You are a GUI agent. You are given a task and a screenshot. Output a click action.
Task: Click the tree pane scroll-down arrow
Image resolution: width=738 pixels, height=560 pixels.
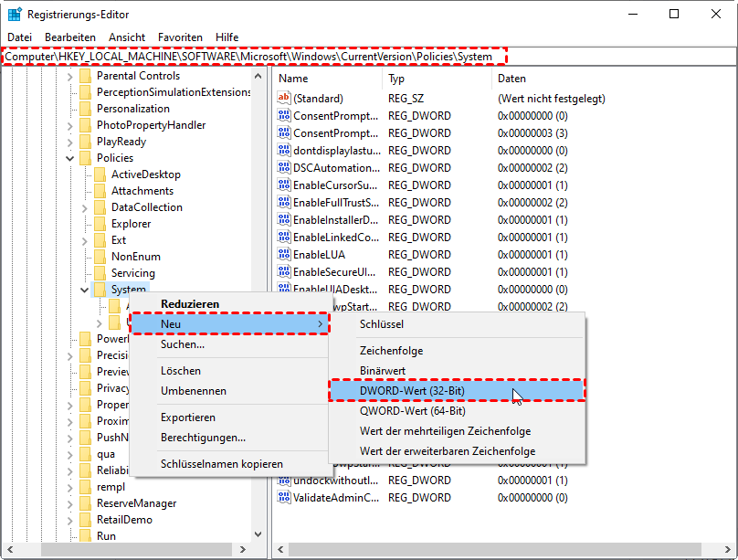pos(258,534)
